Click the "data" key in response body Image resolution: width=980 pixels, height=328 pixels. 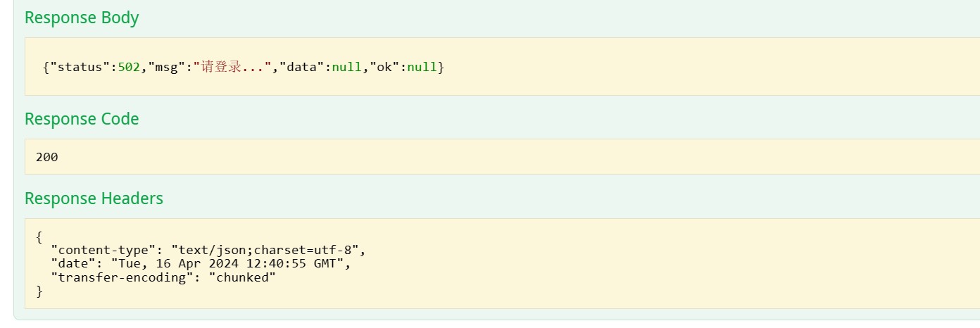click(301, 68)
